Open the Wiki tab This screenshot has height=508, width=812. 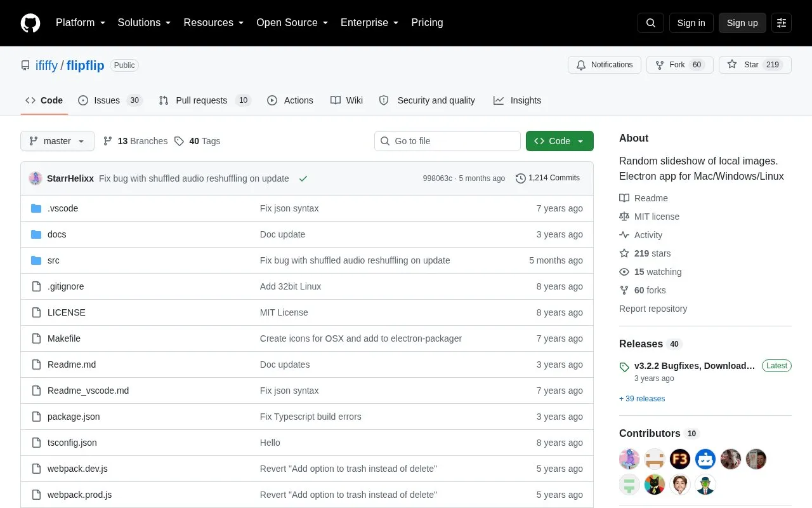click(347, 100)
